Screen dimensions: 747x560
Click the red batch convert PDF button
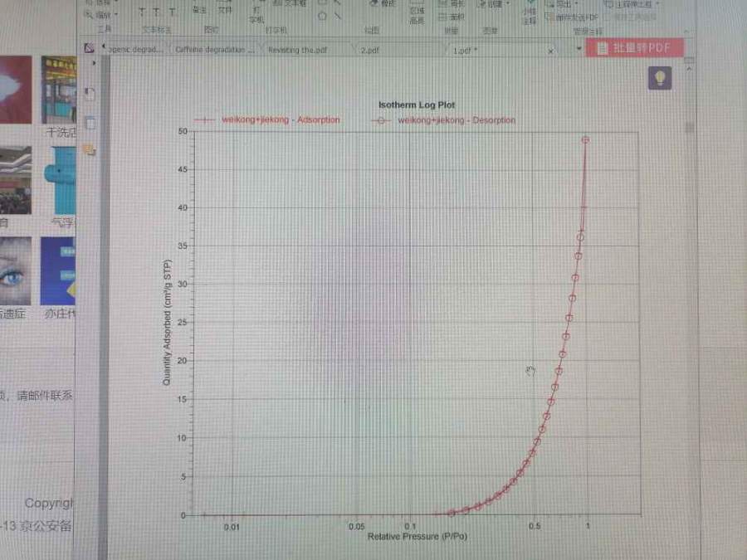634,48
